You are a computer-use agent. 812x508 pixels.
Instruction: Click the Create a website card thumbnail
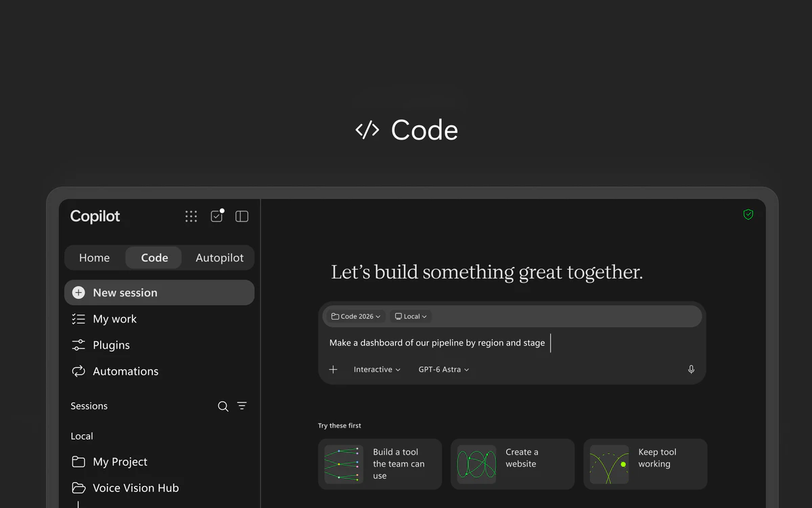tap(476, 464)
